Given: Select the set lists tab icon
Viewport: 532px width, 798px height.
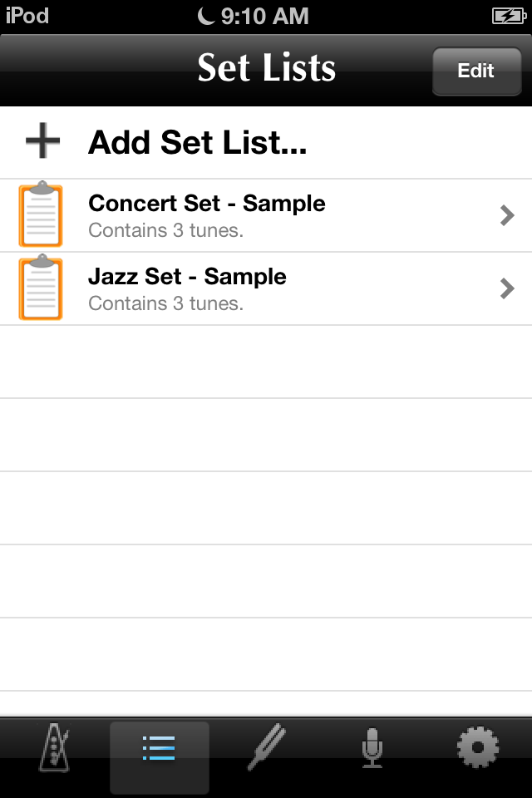Looking at the screenshot, I should pyautogui.click(x=160, y=748).
